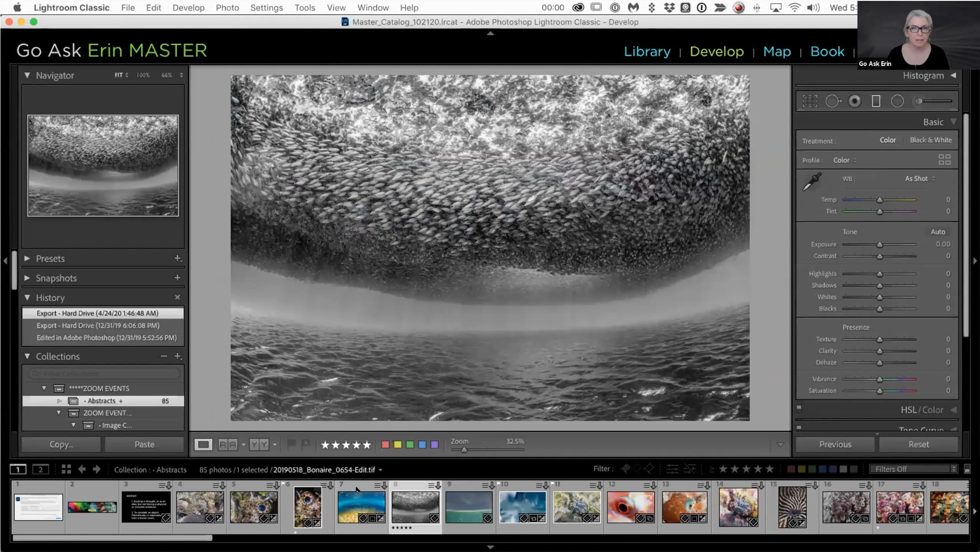Switch to the Library module
Image resolution: width=980 pixels, height=552 pixels.
click(x=647, y=51)
